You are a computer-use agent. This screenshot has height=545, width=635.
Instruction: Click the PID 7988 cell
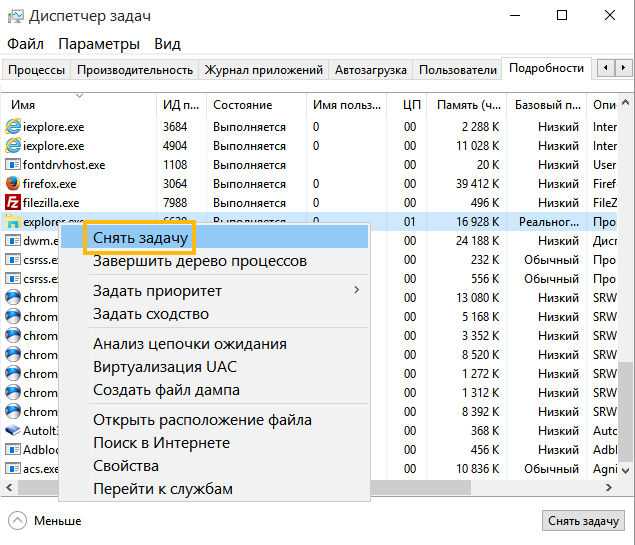tap(175, 203)
